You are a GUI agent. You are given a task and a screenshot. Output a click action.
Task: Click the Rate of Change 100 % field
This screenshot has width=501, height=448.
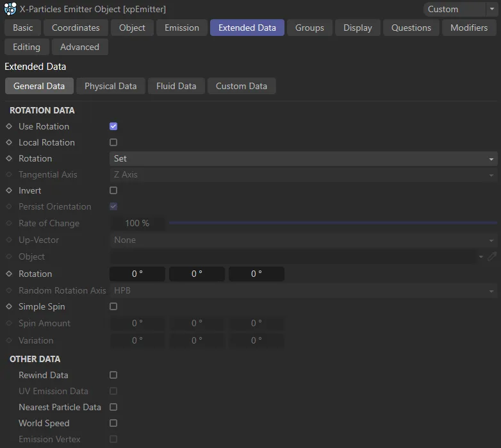tap(137, 224)
